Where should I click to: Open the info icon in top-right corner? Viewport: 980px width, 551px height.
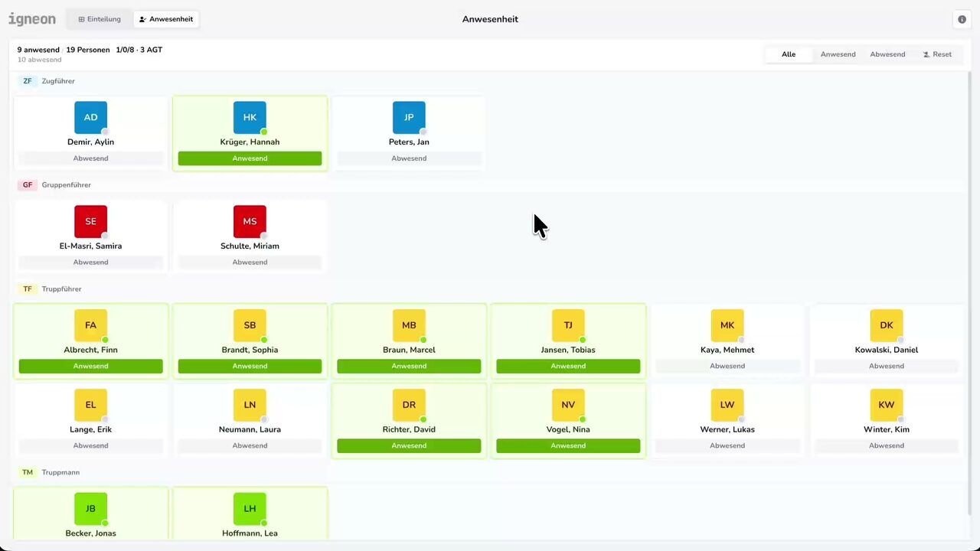pyautogui.click(x=962, y=19)
